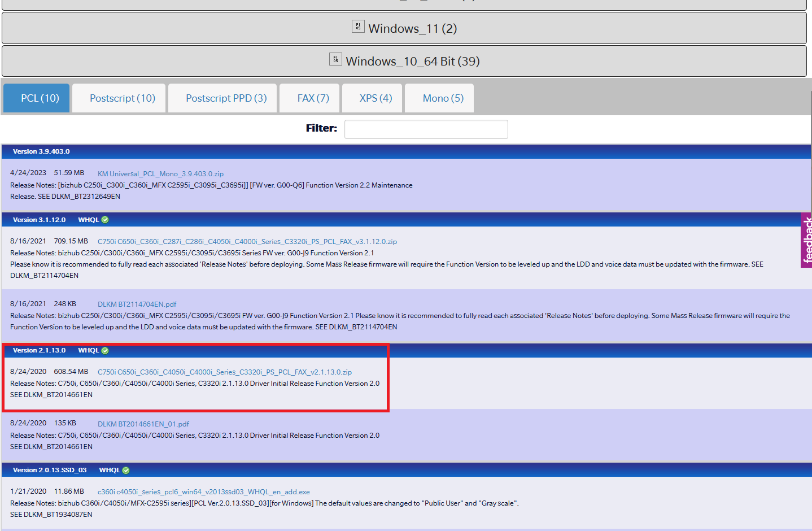Open the XPS (4) tab
The height and width of the screenshot is (531, 812).
point(372,98)
